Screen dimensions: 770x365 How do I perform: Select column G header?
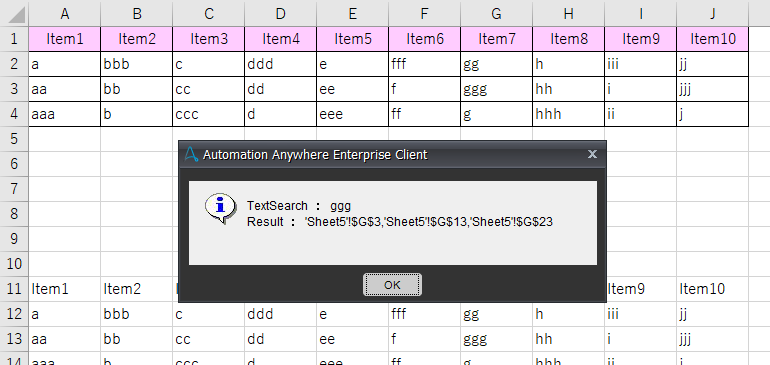coord(496,14)
